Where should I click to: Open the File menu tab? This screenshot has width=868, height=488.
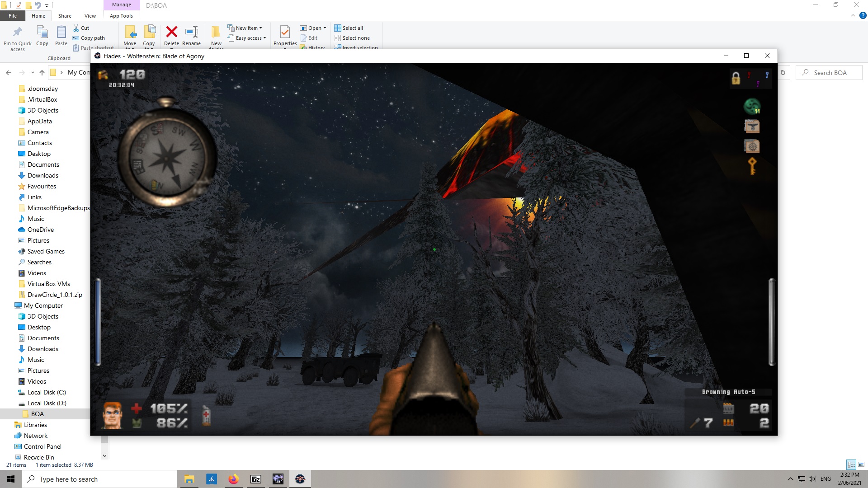point(13,16)
